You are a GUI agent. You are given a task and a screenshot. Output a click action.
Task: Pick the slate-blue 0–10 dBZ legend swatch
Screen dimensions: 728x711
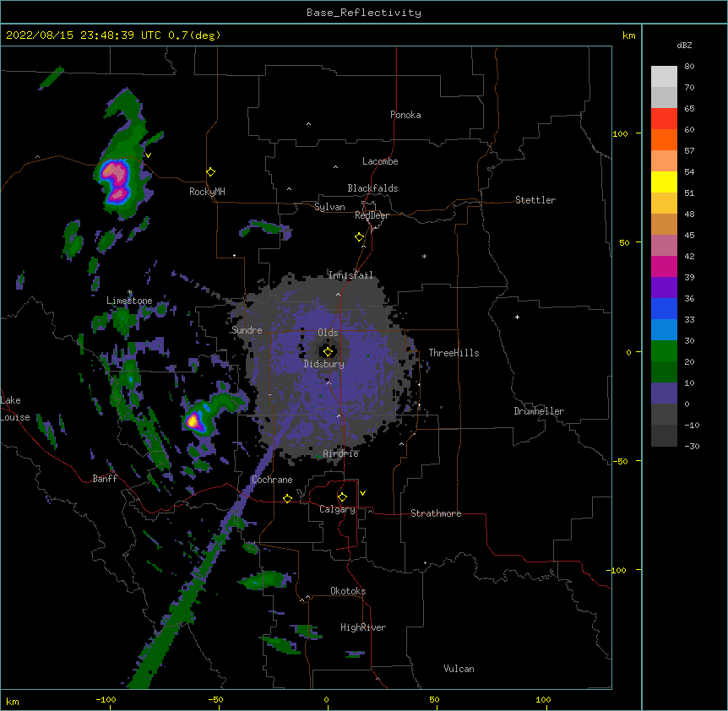pos(664,393)
